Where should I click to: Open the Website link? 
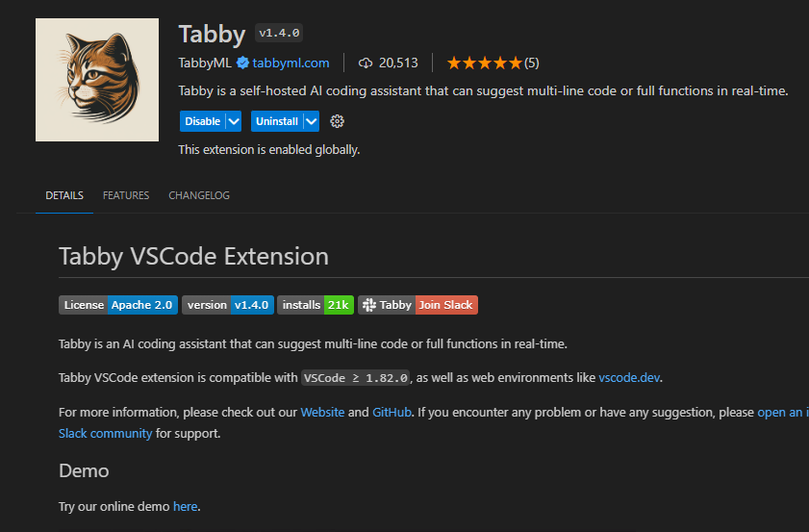click(x=322, y=413)
